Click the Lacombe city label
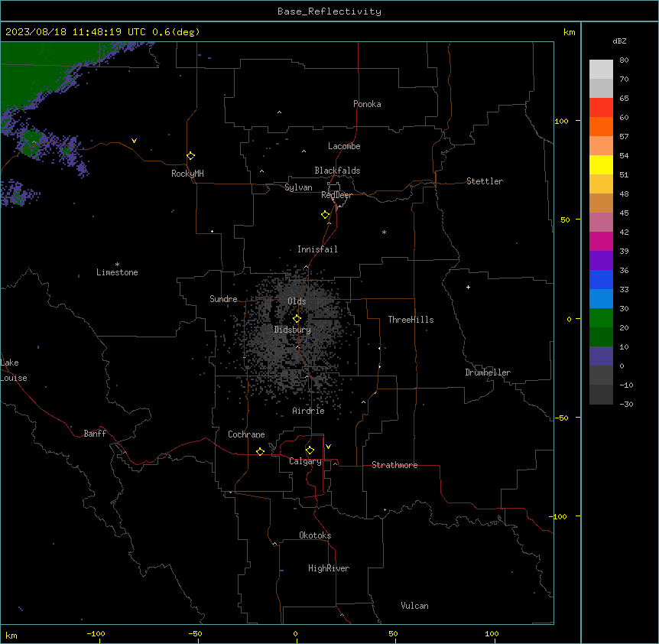The width and height of the screenshot is (659, 644). tap(344, 146)
